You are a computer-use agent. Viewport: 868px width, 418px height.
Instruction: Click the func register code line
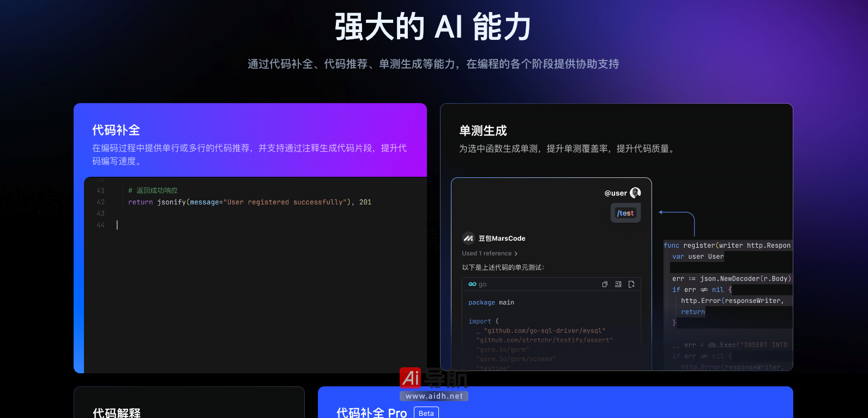point(727,246)
